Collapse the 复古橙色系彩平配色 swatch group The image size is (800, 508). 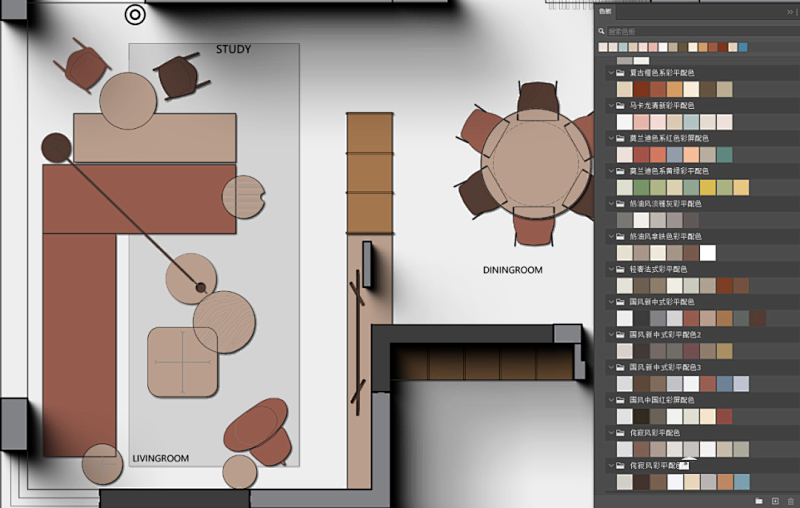(609, 73)
